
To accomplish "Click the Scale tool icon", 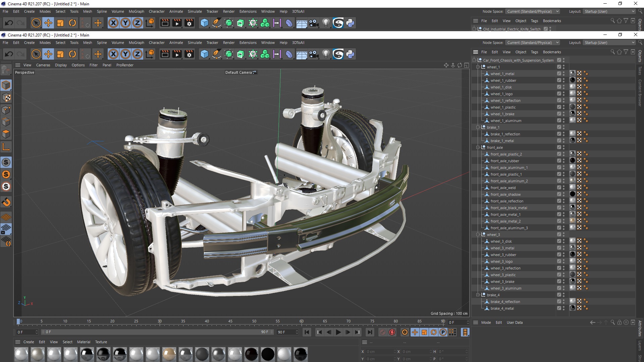I will pyautogui.click(x=60, y=54).
